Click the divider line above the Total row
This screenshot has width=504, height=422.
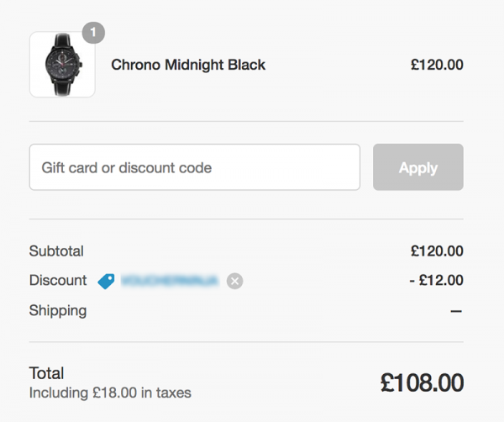coord(246,342)
